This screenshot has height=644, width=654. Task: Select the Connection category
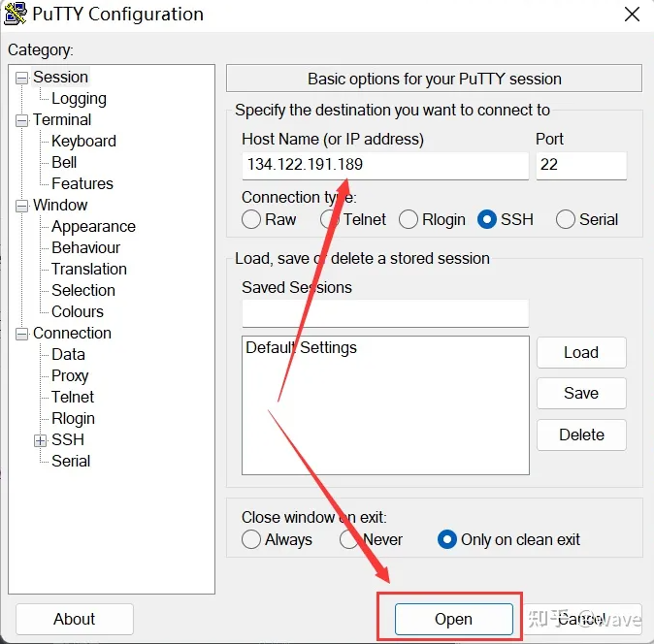(x=72, y=333)
